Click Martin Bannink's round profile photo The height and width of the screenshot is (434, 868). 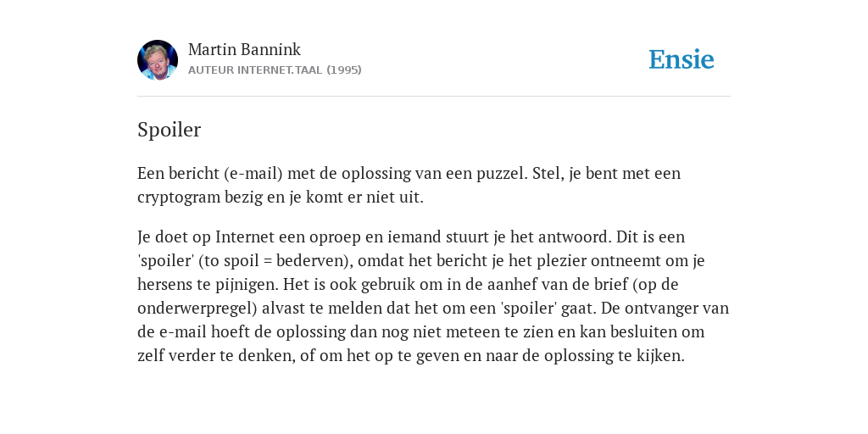(x=158, y=60)
